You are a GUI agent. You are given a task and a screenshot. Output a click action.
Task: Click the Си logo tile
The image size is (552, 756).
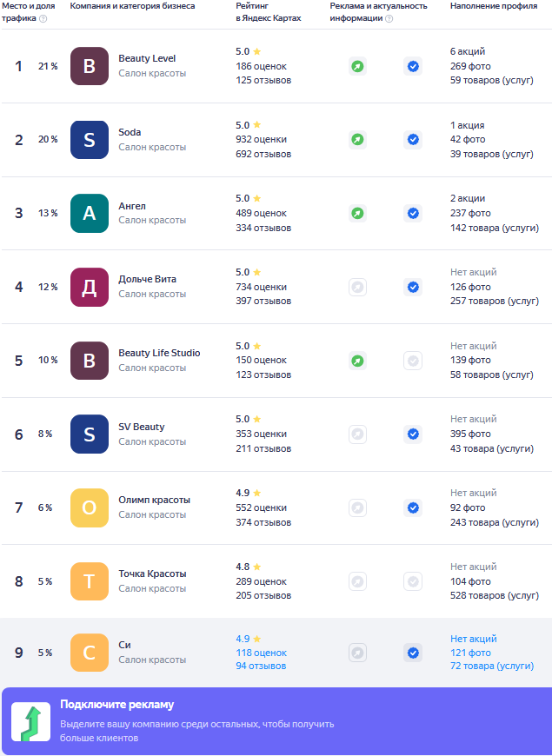(x=90, y=653)
